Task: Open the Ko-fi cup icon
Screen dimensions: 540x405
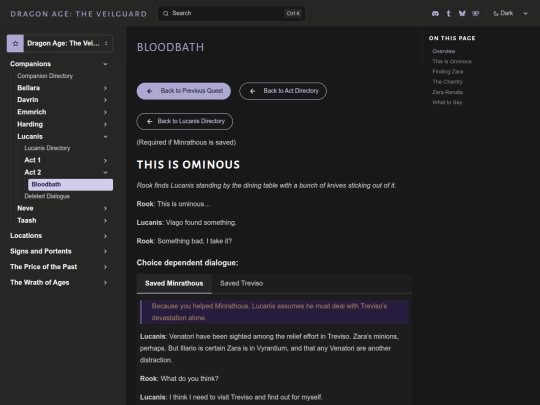Action: tap(476, 13)
